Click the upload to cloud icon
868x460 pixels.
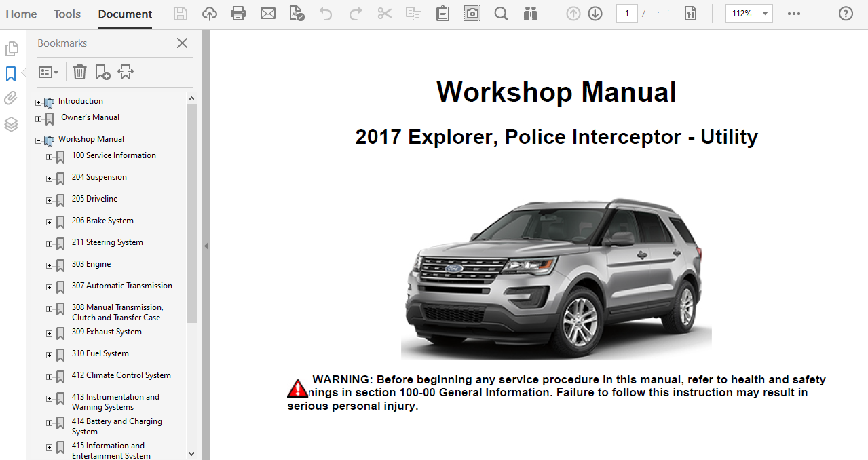[210, 14]
